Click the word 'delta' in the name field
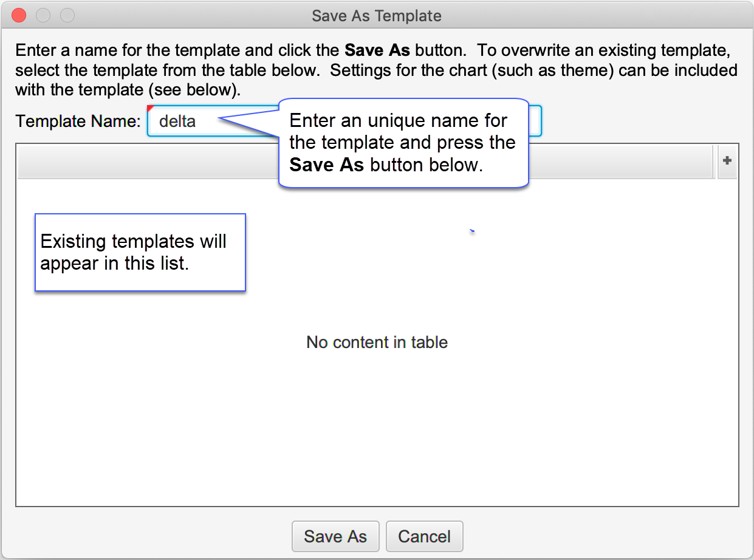Viewport: 754px width, 560px height. 177,121
